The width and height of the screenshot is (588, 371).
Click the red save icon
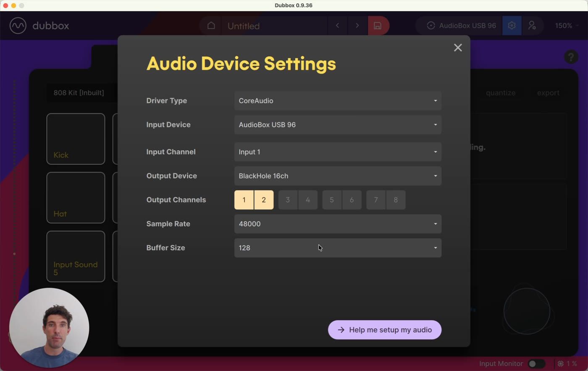pyautogui.click(x=378, y=26)
